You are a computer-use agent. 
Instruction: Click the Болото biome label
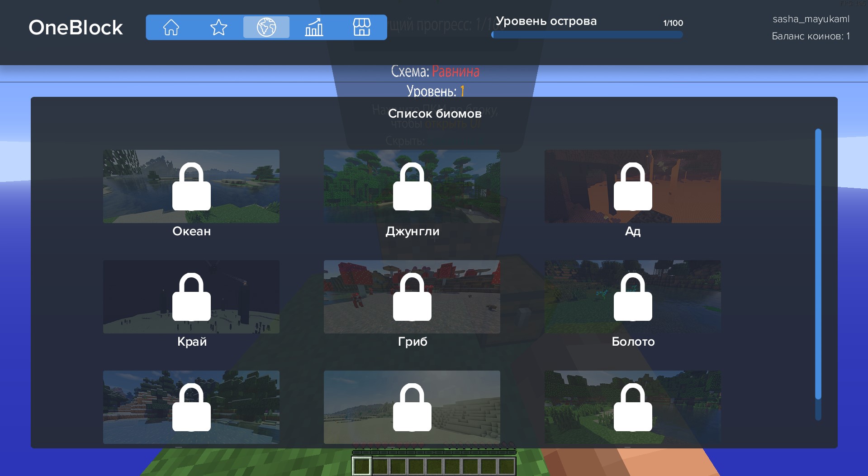[x=633, y=342]
